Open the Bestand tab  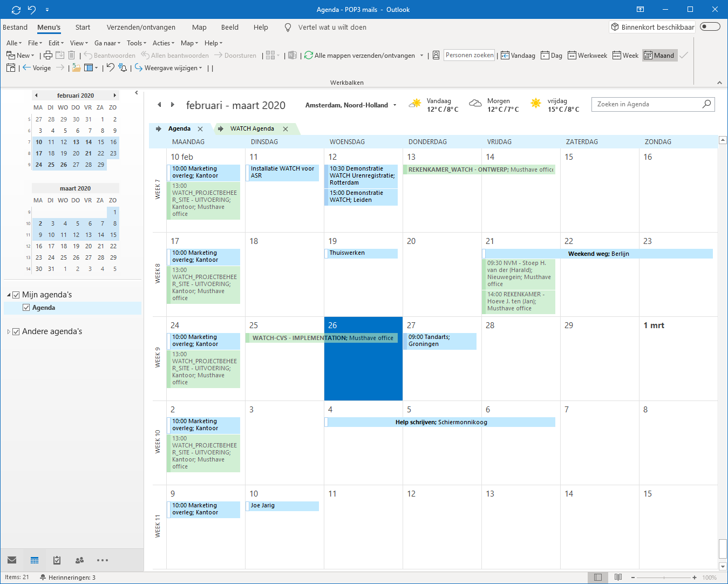pos(15,27)
